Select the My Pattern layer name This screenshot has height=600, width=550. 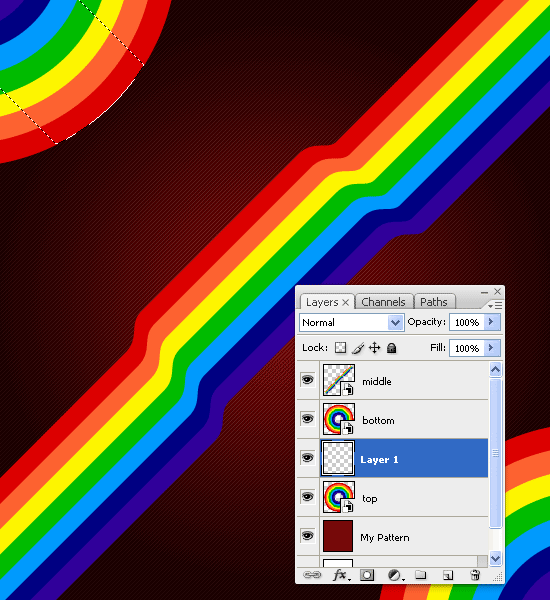[385, 538]
